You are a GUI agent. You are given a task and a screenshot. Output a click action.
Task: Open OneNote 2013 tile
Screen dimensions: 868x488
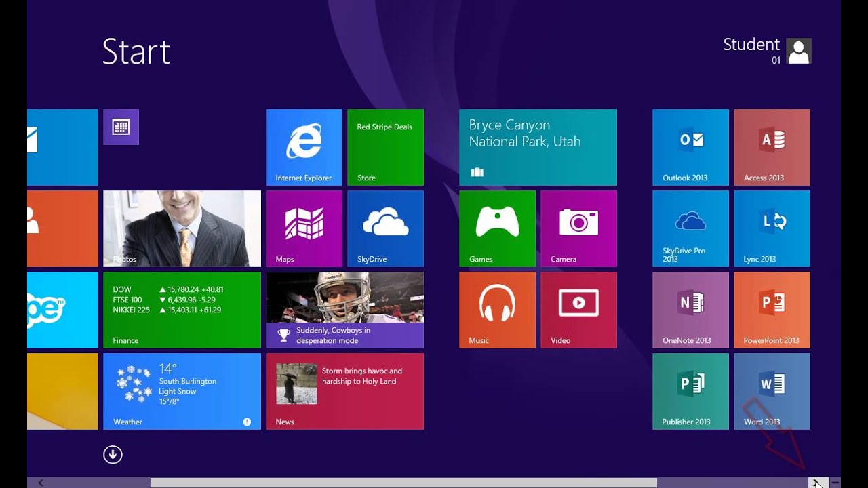click(x=690, y=310)
